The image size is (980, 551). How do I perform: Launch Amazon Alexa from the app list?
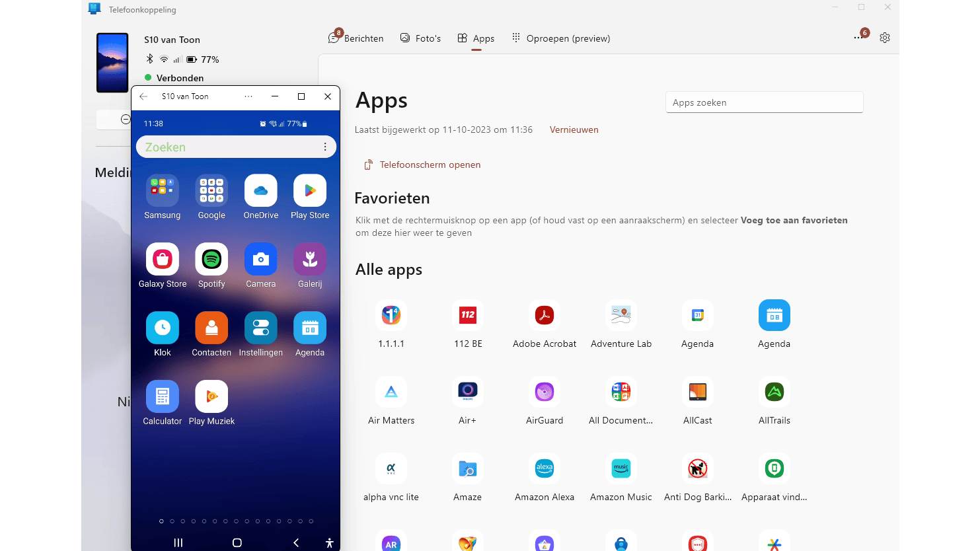545,469
